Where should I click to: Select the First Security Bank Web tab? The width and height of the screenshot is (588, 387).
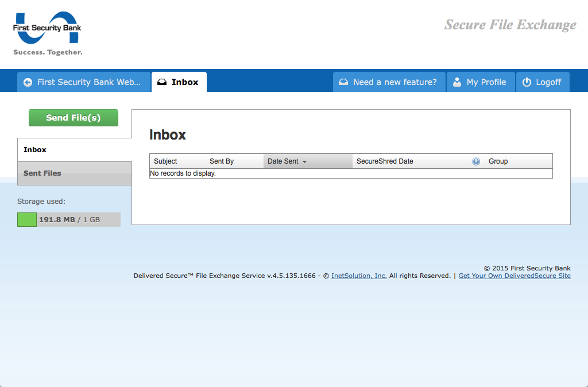click(83, 82)
